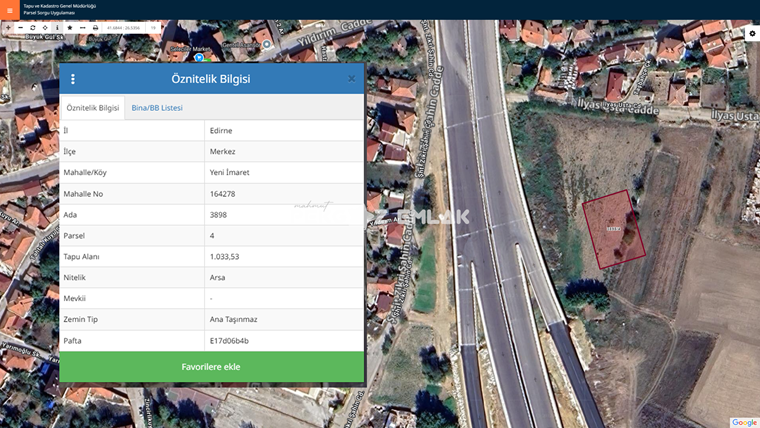This screenshot has height=428, width=760.
Task: Select the measure distance tool
Action: point(82,28)
